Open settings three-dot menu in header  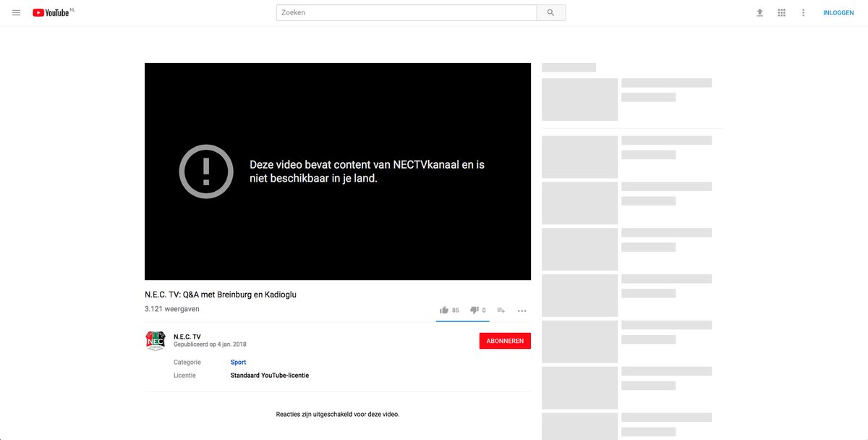pyautogui.click(x=803, y=13)
